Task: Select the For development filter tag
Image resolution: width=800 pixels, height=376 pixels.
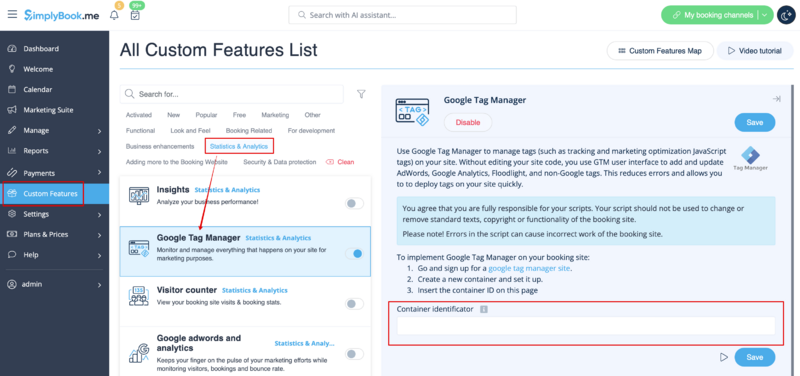Action: [x=311, y=131]
